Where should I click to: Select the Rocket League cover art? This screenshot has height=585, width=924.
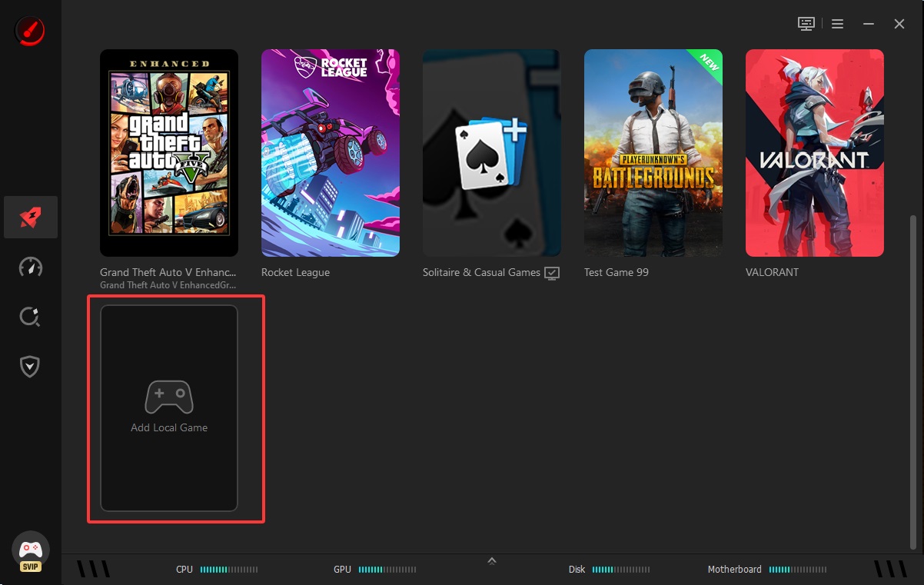331,153
